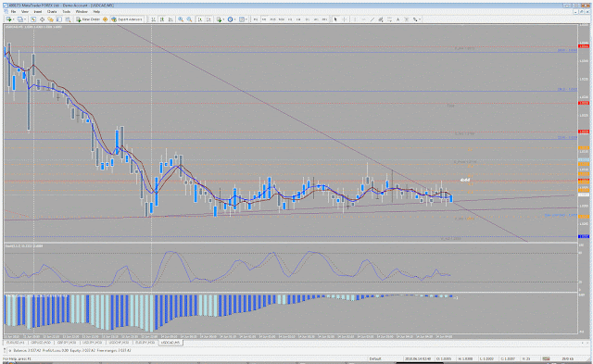Open the Indicators list icon
The width and height of the screenshot is (593, 364).
[219, 19]
